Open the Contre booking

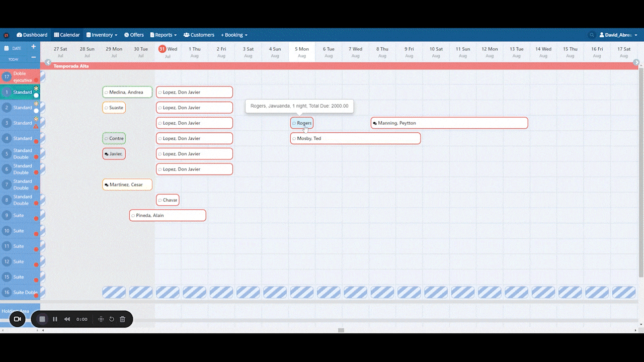114,138
